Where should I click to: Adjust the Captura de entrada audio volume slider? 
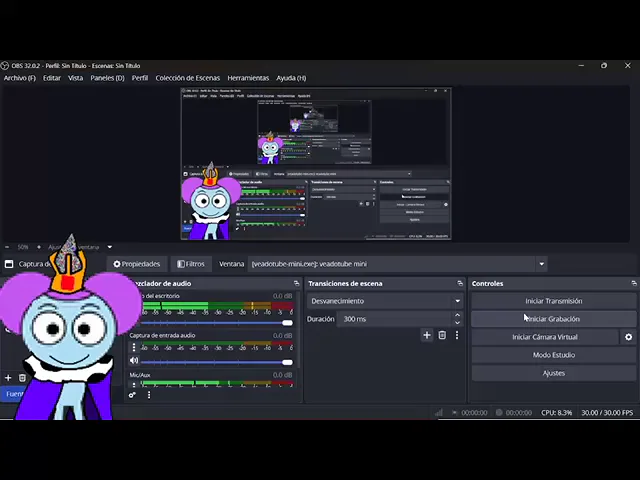click(x=217, y=362)
